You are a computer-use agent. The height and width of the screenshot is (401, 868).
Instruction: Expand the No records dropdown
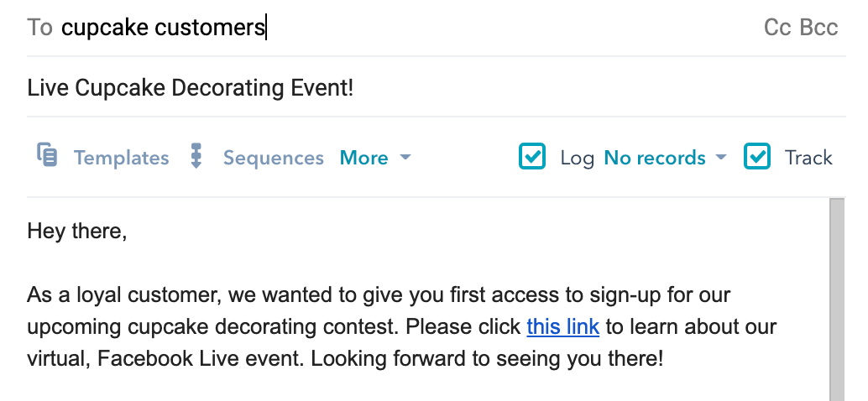pyautogui.click(x=655, y=158)
